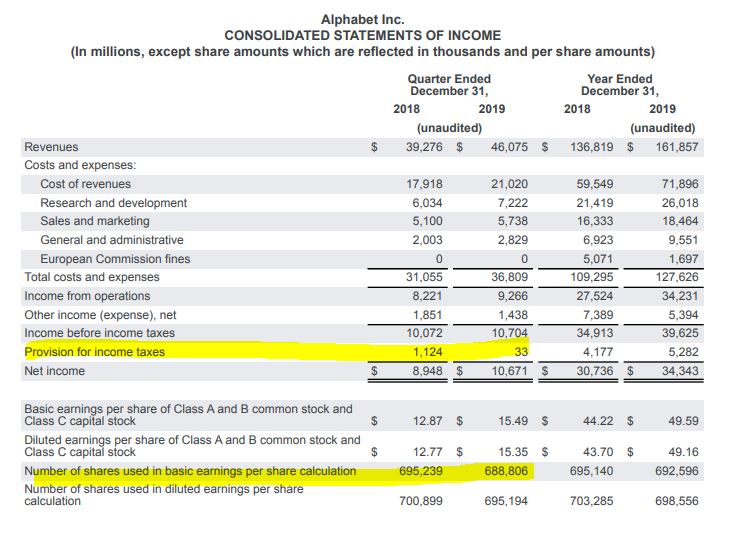Click 'General and administrative' row label
Viewport: 740px width, 542px height.
pos(112,240)
